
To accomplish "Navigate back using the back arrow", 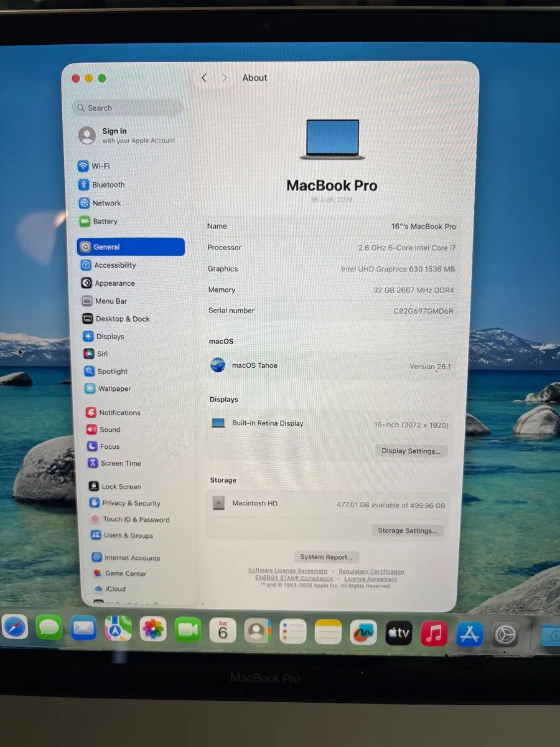I will point(204,78).
